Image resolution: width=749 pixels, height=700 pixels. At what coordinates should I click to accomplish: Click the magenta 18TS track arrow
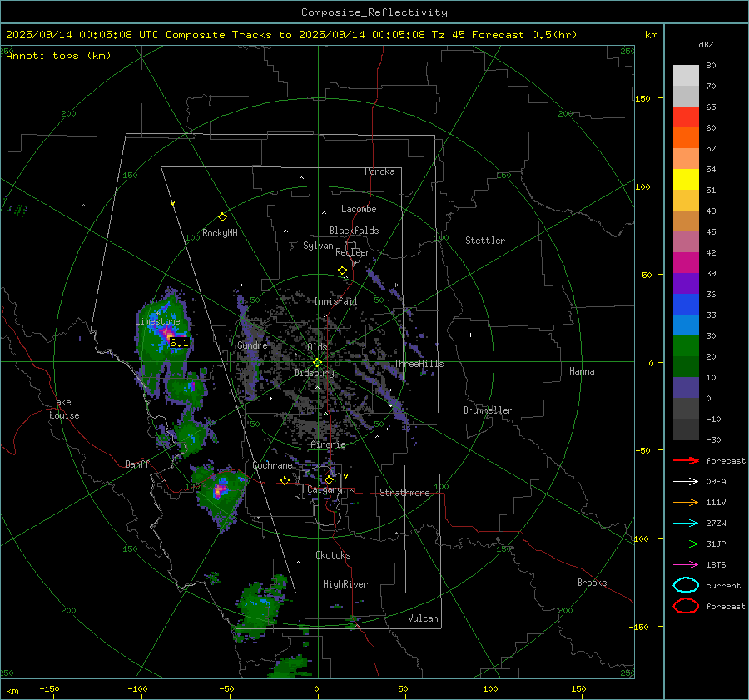(686, 565)
